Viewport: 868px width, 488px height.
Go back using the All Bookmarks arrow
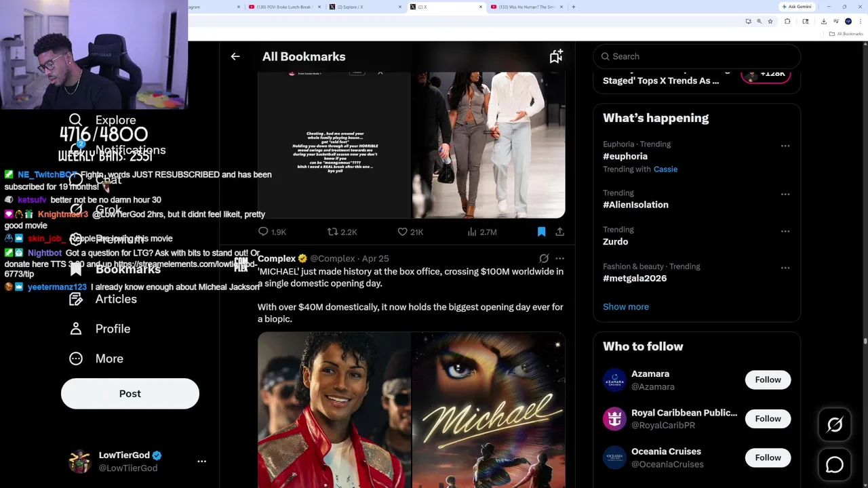pos(235,57)
